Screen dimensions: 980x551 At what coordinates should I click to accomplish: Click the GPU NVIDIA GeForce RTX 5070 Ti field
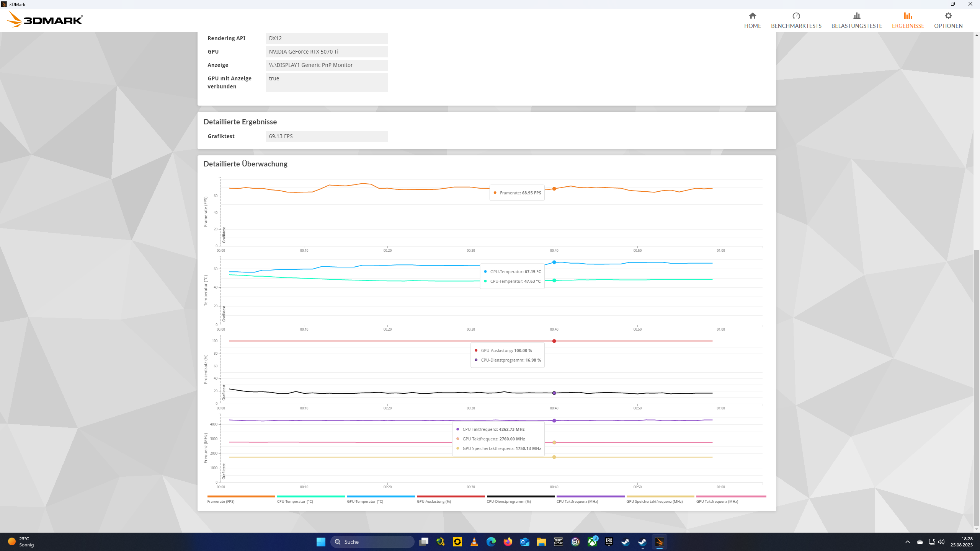tap(327, 52)
